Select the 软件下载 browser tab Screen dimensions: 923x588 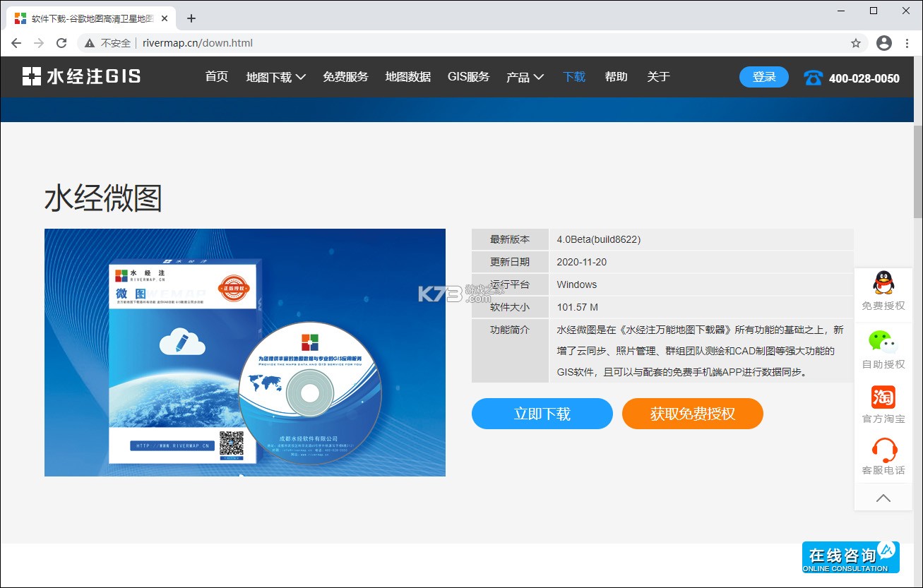point(90,18)
